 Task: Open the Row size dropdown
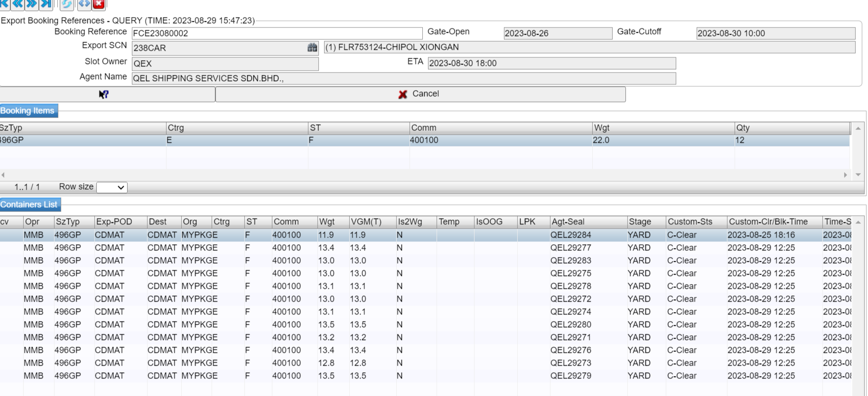pos(112,187)
